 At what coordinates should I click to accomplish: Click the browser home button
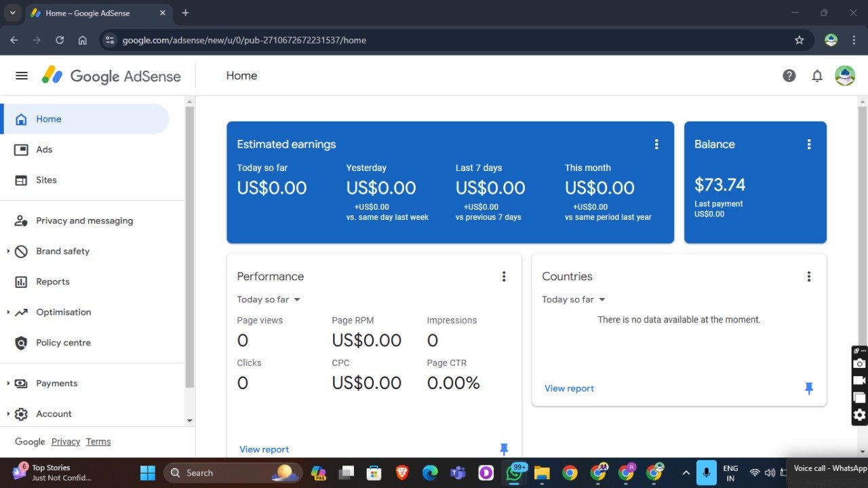pyautogui.click(x=83, y=40)
